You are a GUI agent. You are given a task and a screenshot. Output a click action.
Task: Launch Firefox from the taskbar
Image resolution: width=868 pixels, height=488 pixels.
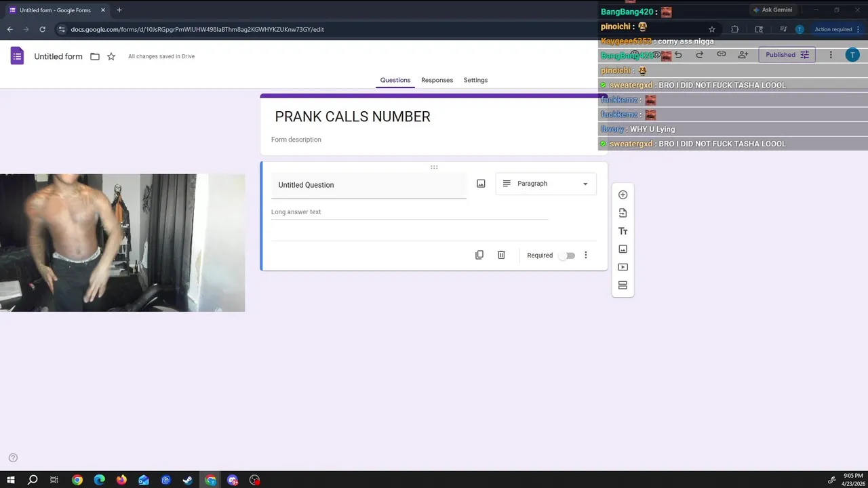click(x=121, y=480)
